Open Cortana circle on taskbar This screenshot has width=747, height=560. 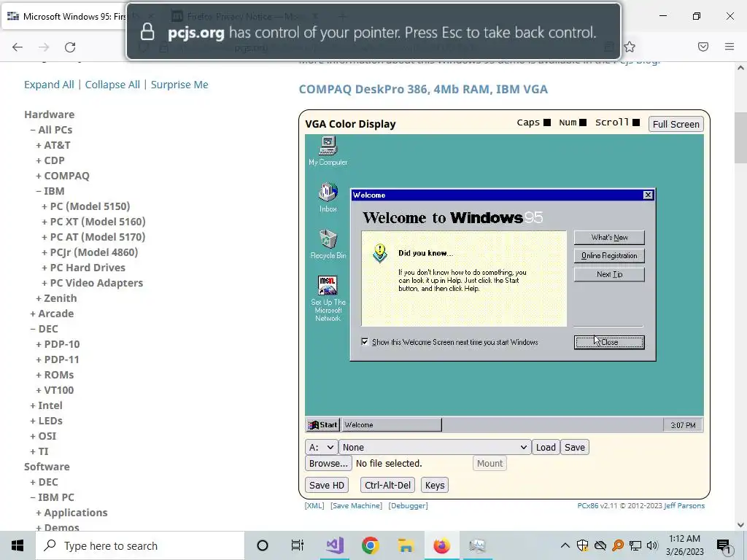point(262,545)
